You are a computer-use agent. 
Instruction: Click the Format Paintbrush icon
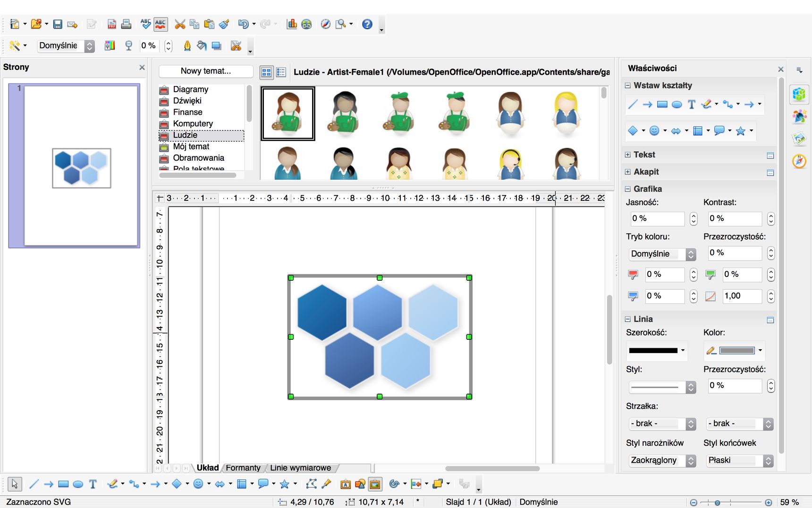(224, 24)
